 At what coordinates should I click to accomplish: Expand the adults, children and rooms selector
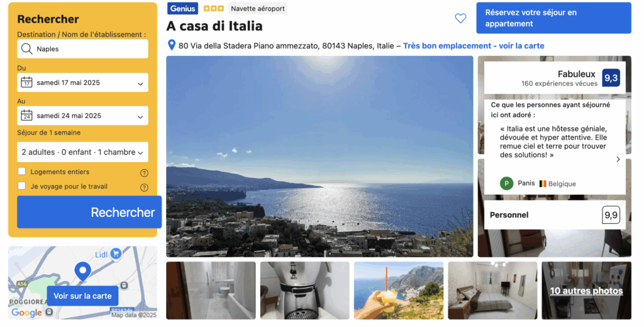click(x=82, y=152)
